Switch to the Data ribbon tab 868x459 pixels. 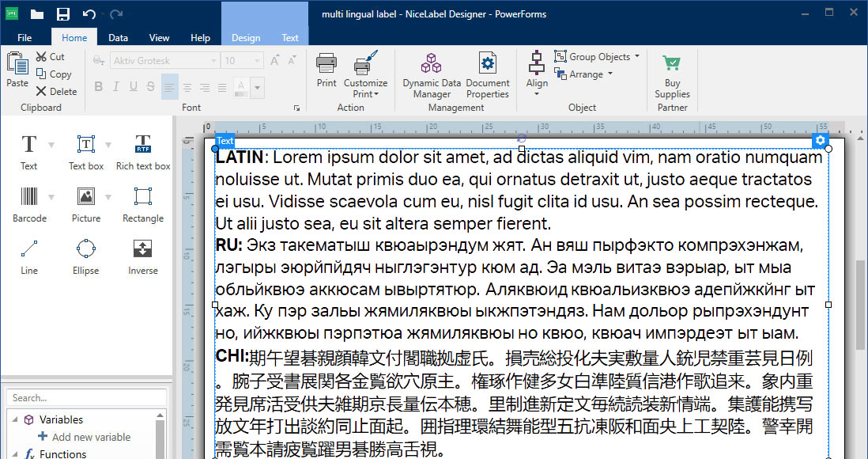coord(119,37)
